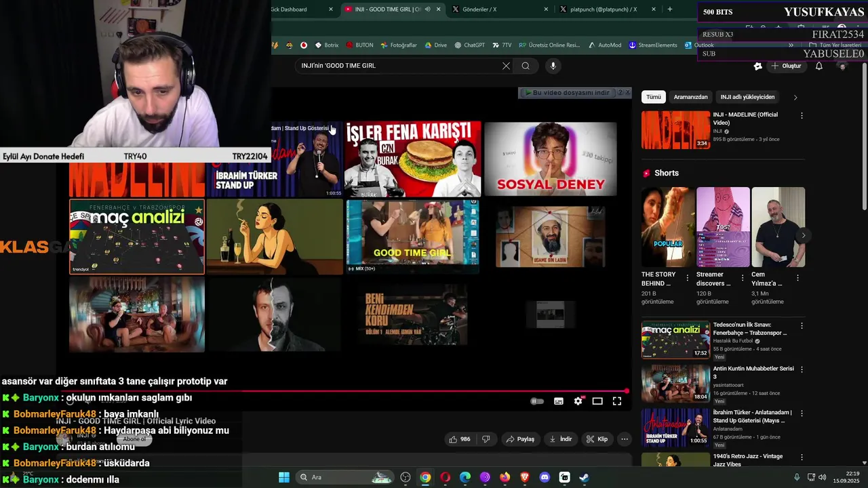Open OBS Studio from taskbar

(x=406, y=477)
